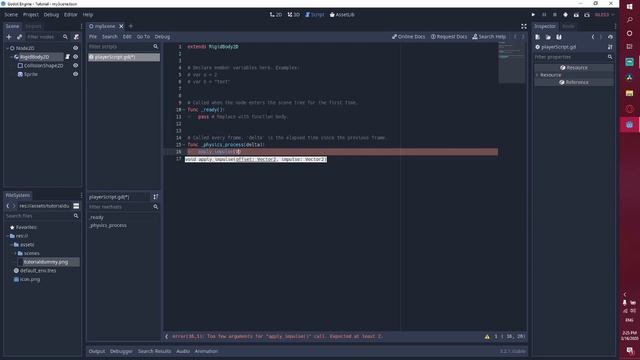Toggle distraction-free mode icon
This screenshot has width=640, height=360.
tap(524, 26)
